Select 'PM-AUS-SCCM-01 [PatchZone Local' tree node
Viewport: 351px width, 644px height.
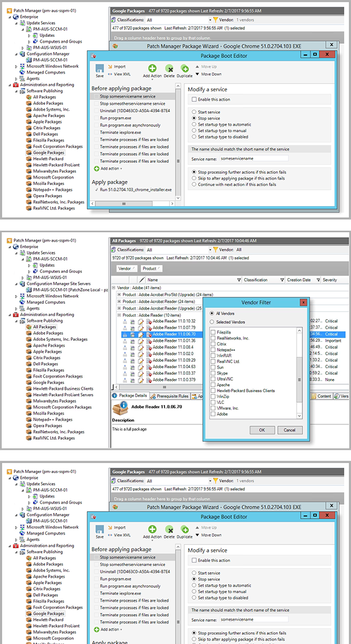(70, 290)
